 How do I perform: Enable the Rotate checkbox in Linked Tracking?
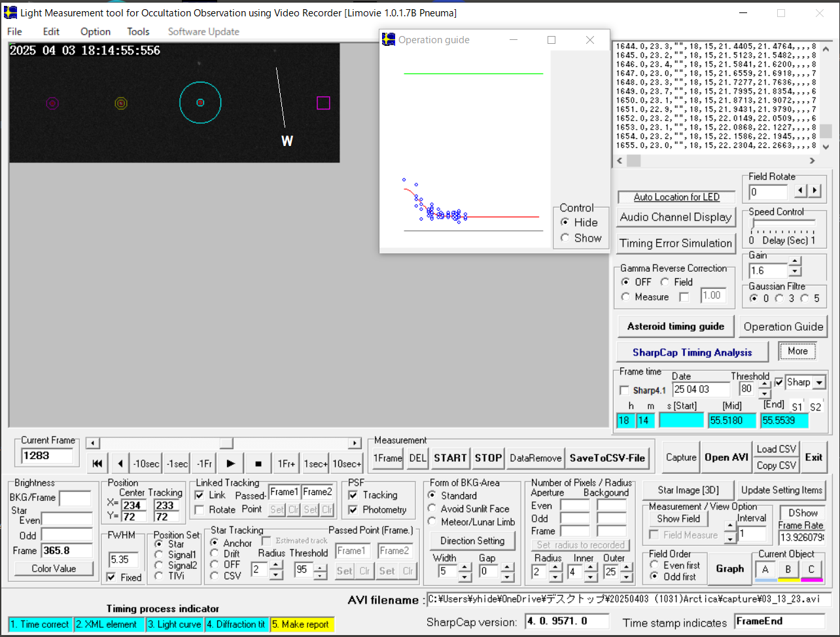(x=200, y=509)
